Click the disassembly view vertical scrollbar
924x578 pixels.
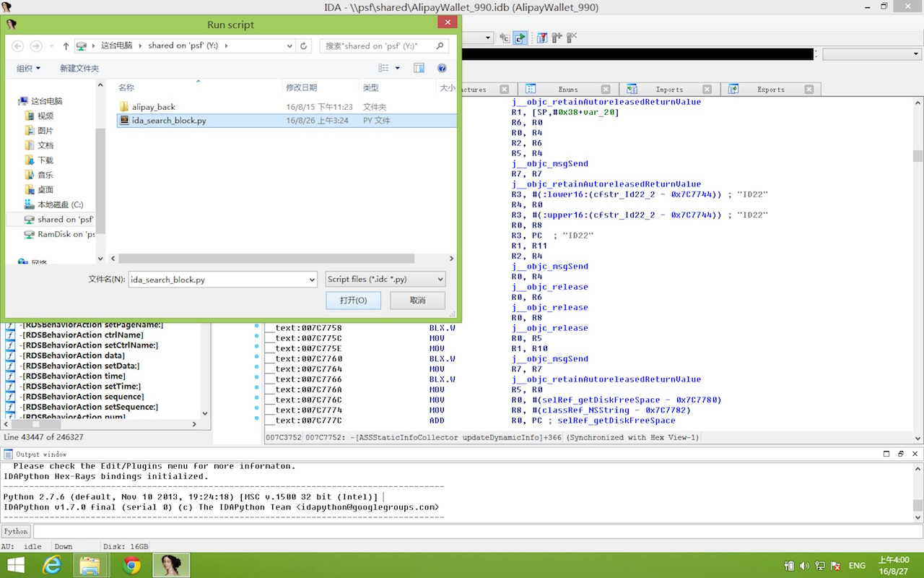pyautogui.click(x=918, y=156)
